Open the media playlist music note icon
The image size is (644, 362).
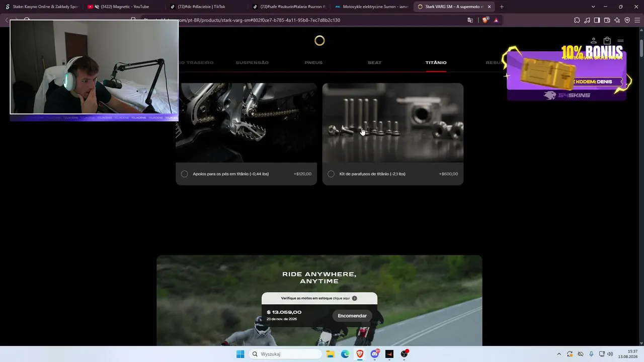coord(587,20)
